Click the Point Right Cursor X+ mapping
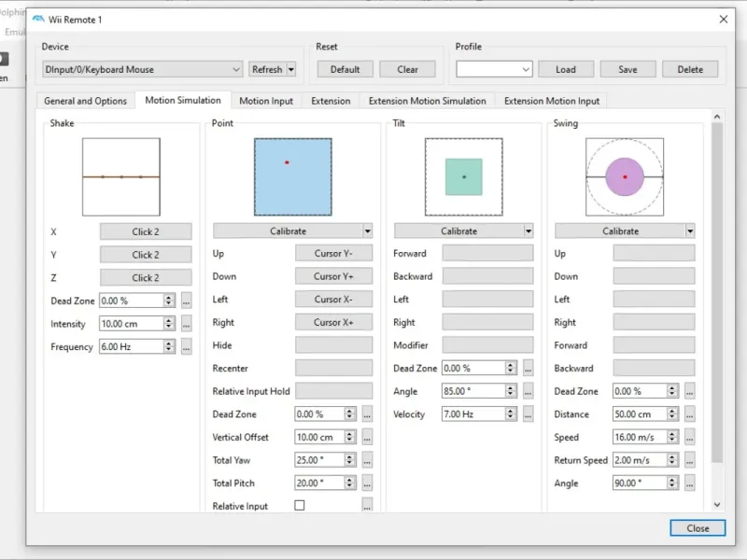Screen dimensions: 747x560 (333, 322)
